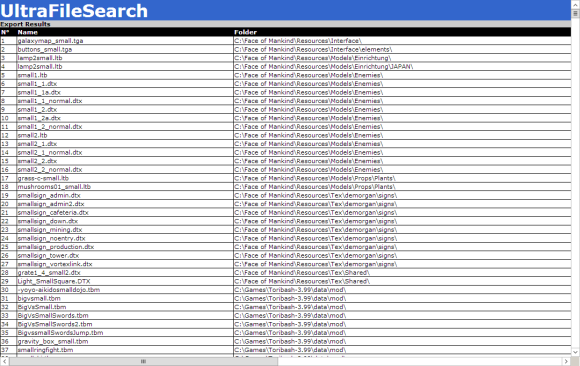Select BigvssmallSwordsJump.tbm file name
Screen dimensions: 580x366
(60, 333)
